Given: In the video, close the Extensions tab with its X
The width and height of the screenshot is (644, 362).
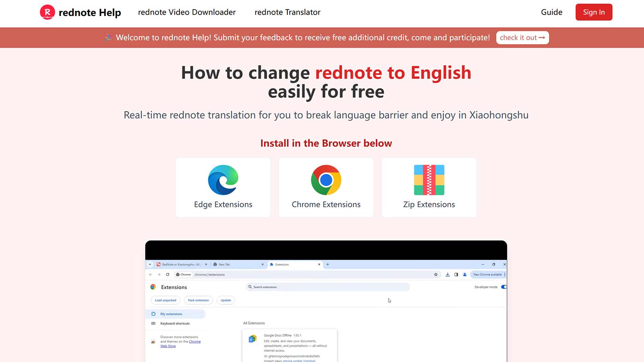Looking at the screenshot, I should coord(319,264).
